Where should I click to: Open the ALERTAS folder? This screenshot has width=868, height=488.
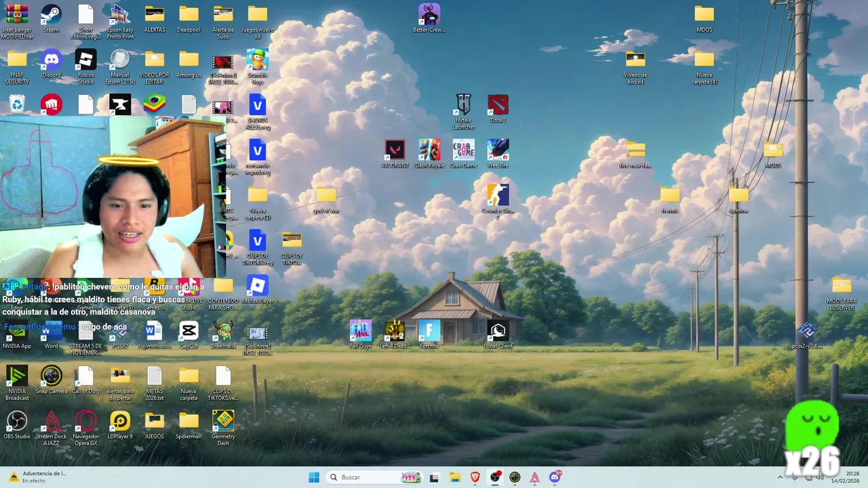click(x=154, y=18)
